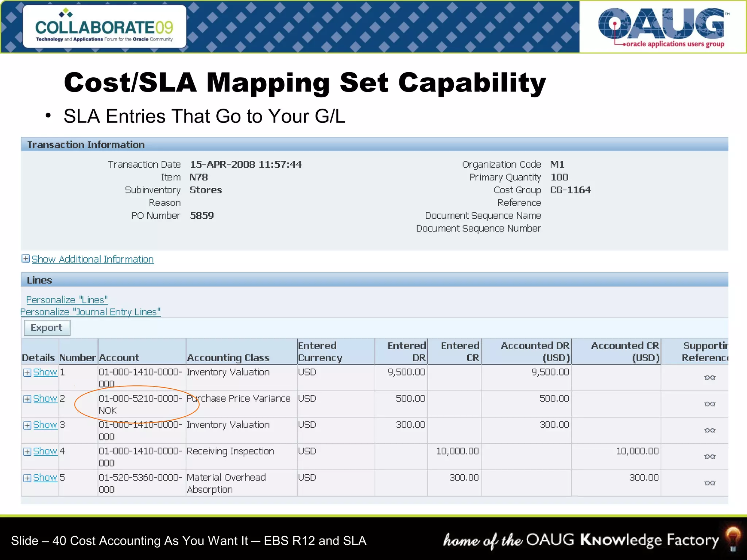Select account 01-000-5210-0000-NOK cell
This screenshot has height=560, width=747.
coord(142,404)
